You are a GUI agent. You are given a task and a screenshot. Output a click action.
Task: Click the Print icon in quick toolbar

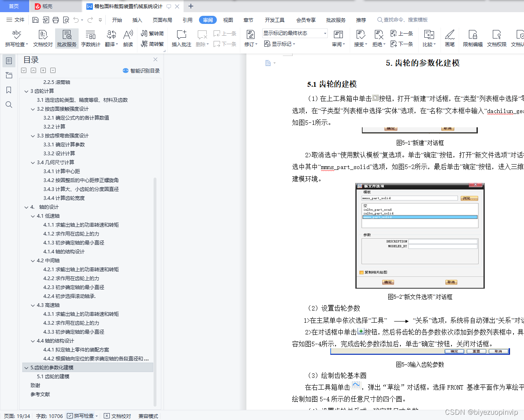click(56, 20)
